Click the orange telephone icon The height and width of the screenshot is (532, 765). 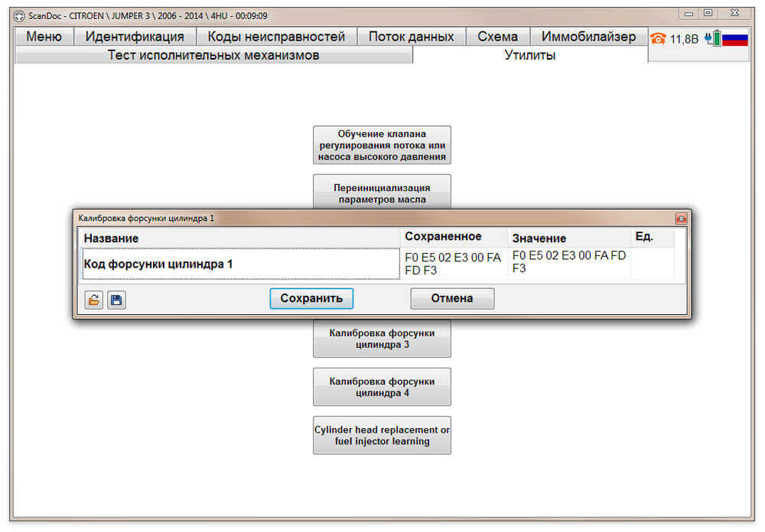point(658,38)
